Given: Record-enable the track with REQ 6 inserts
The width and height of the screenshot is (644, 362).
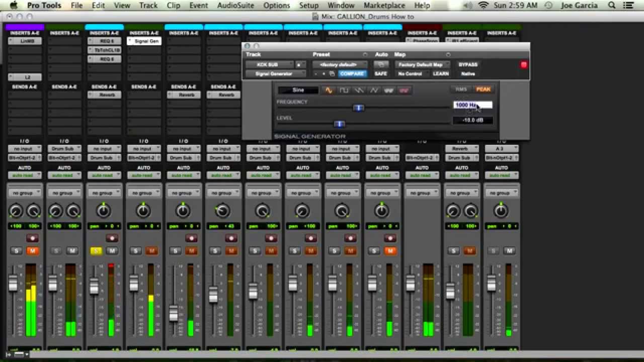Looking at the screenshot, I should (112, 238).
